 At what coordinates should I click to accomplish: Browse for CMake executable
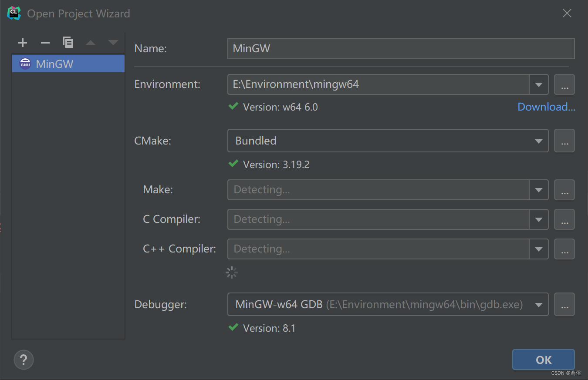pyautogui.click(x=564, y=141)
